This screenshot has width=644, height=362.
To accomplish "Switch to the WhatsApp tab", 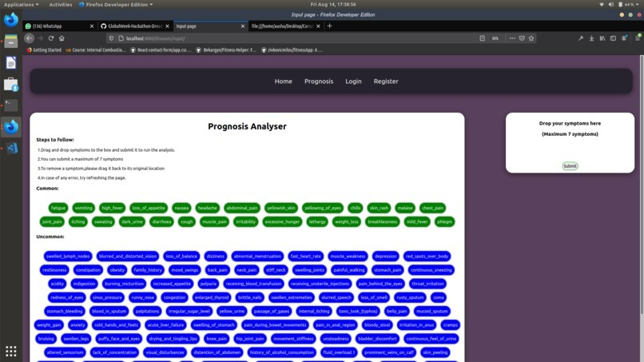I will (56, 26).
